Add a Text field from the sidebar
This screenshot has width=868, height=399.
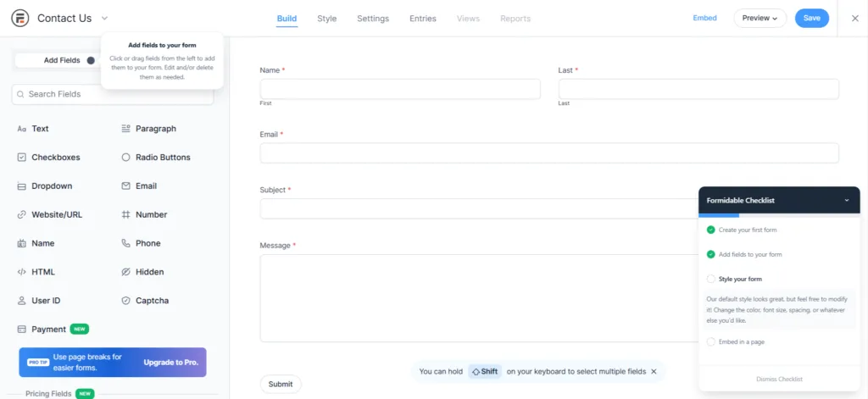[x=33, y=129]
